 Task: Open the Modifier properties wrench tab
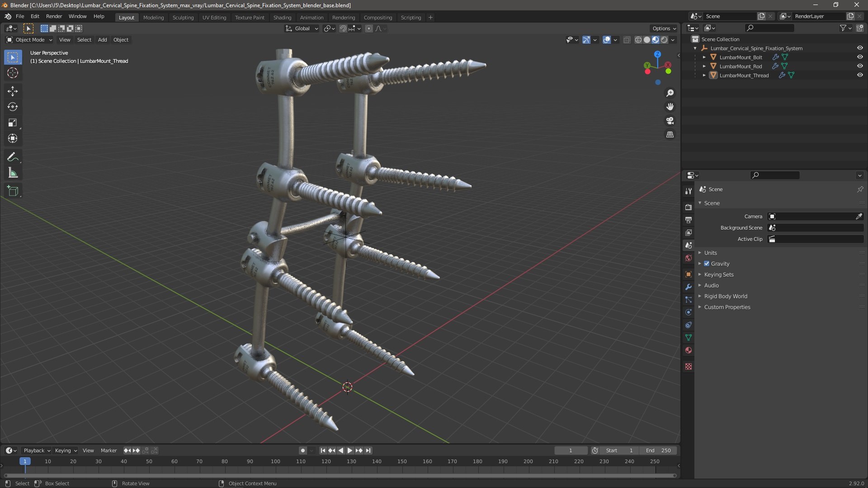(689, 287)
